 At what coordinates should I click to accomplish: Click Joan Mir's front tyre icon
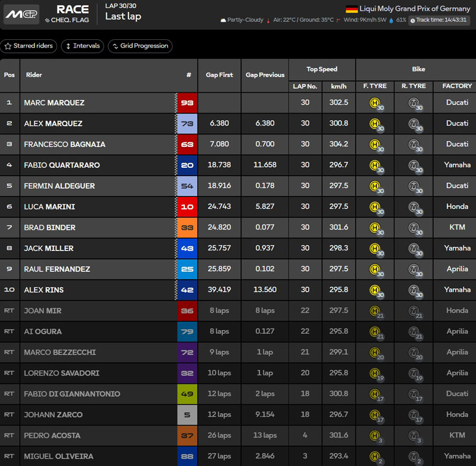click(375, 311)
